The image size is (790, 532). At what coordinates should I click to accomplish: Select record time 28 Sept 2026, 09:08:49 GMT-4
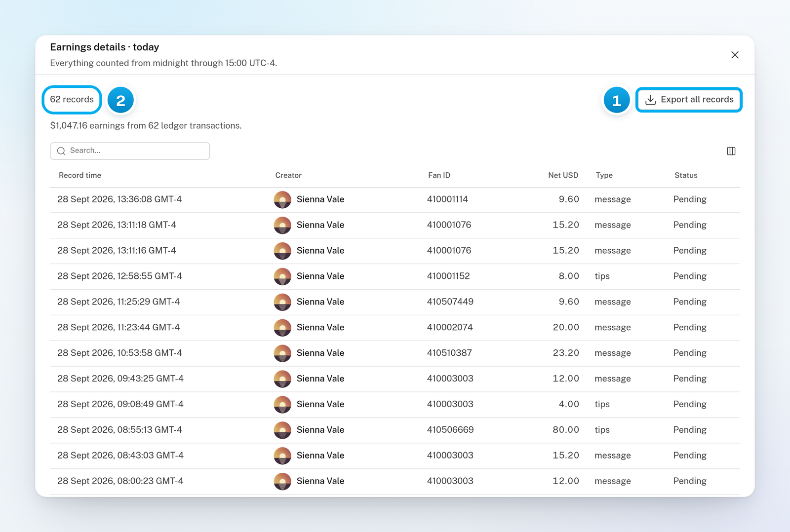[x=120, y=404]
